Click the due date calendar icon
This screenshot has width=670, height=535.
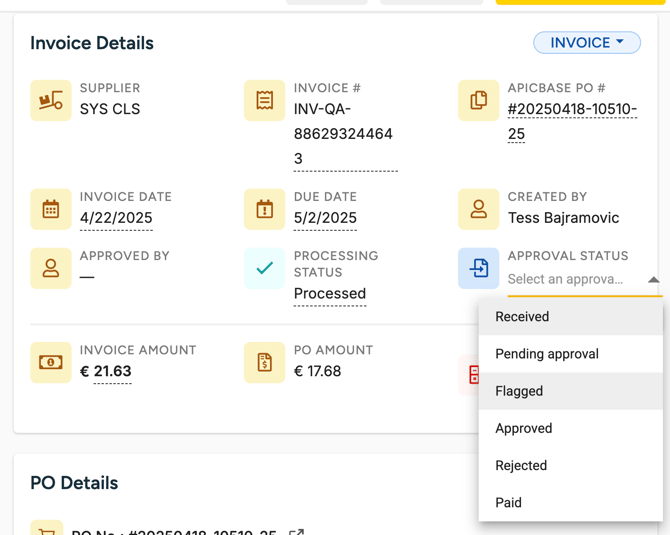pyautogui.click(x=264, y=210)
